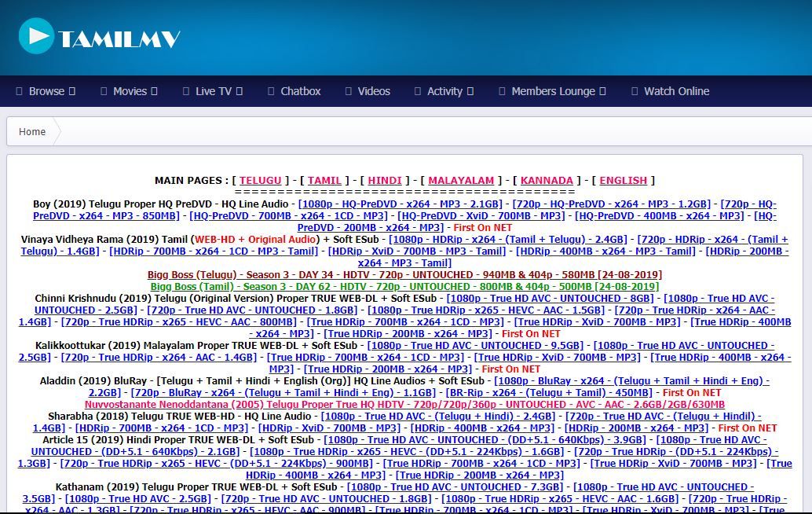Screen dimensions: 812x514
Task: Open Article 15 True HDRip XviD 700MB link
Action: point(674,464)
